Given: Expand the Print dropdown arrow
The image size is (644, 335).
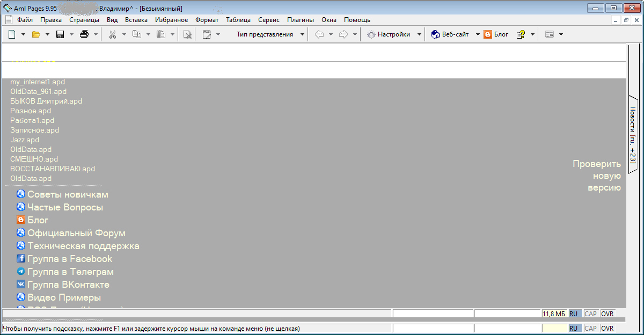Looking at the screenshot, I should [x=96, y=34].
